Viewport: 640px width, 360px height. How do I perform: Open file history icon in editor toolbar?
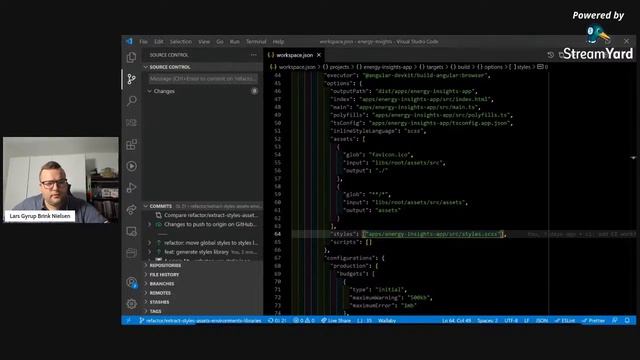(x=551, y=55)
